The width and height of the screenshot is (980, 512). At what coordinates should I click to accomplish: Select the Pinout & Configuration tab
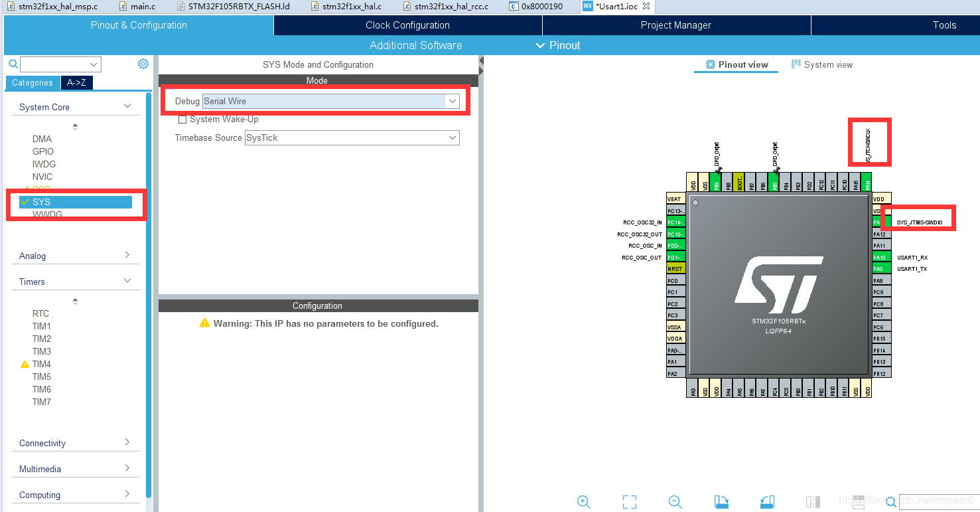click(139, 25)
